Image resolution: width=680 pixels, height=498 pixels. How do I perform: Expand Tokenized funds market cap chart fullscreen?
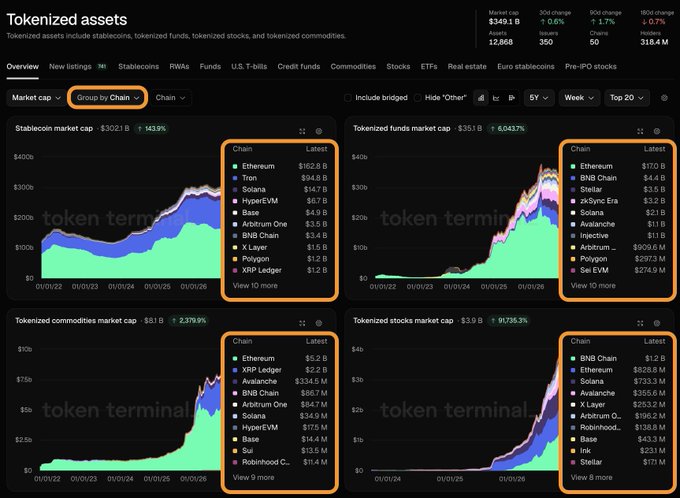[640, 131]
